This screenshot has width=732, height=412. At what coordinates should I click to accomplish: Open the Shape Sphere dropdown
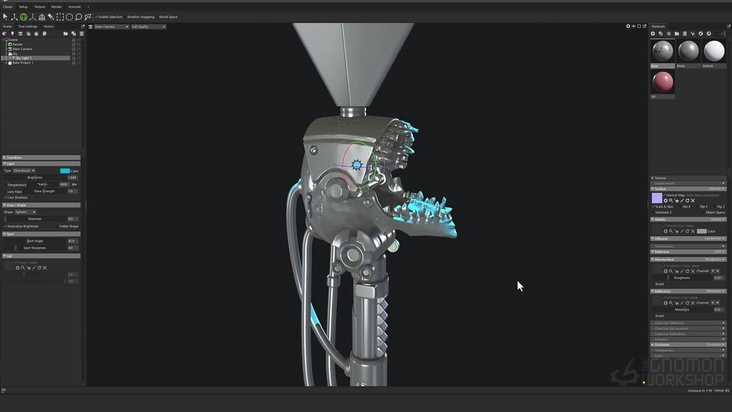click(x=26, y=212)
